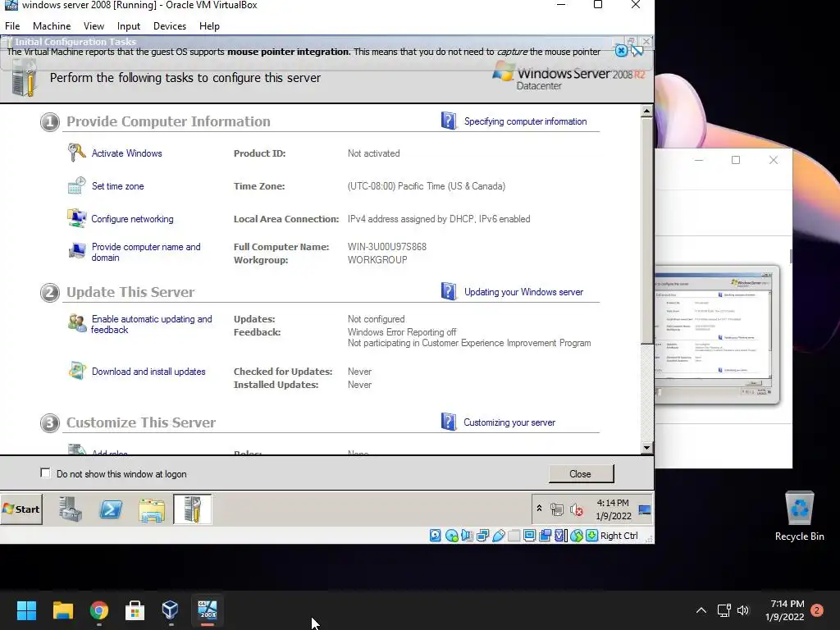Open VirtualBox Input menu
Screen dimensions: 840x630
pos(129,25)
